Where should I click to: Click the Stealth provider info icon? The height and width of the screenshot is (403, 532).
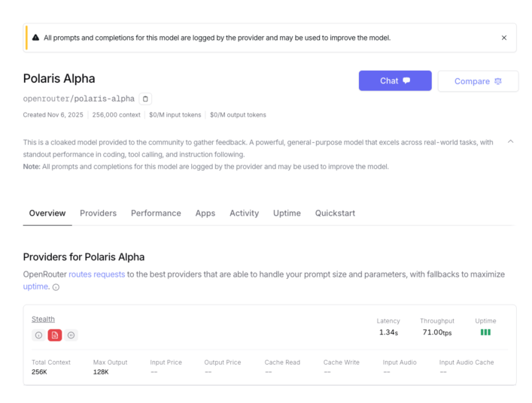(38, 335)
